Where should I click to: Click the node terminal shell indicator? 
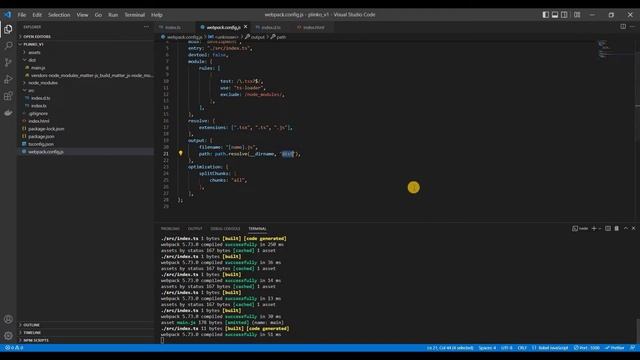click(580, 229)
